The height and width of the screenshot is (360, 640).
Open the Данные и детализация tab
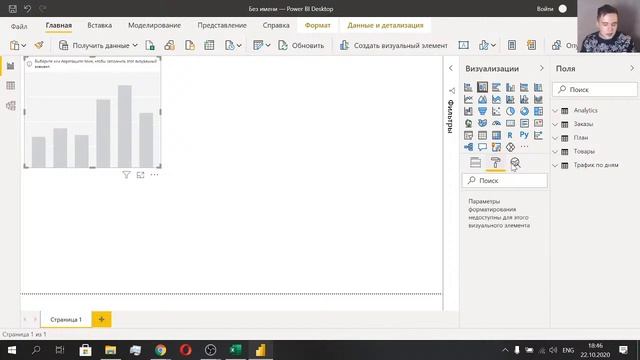tap(385, 25)
